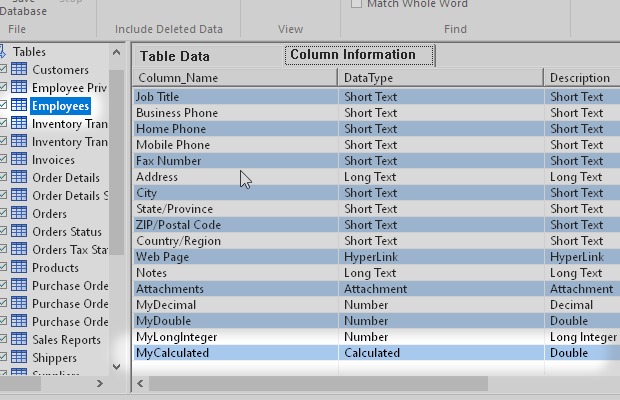Viewport: 620px width, 400px height.
Task: Click the Orders Status table icon
Action: [19, 232]
